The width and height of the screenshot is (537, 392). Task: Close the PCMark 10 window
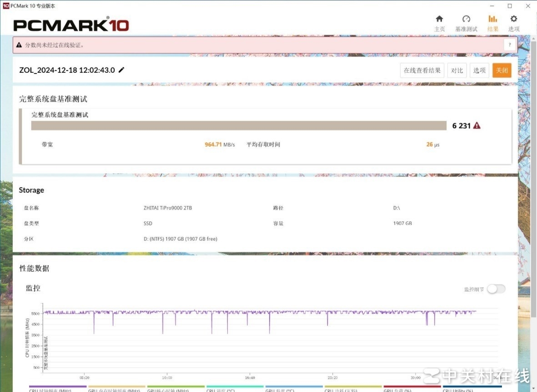(x=528, y=6)
